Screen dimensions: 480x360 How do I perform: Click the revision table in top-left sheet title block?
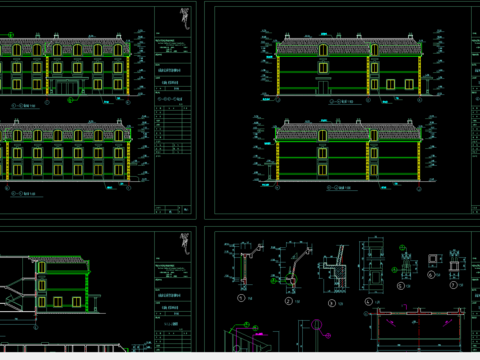click(x=173, y=130)
